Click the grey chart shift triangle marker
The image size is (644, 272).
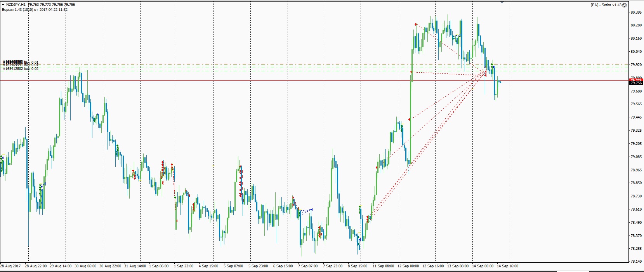tap(502, 2)
